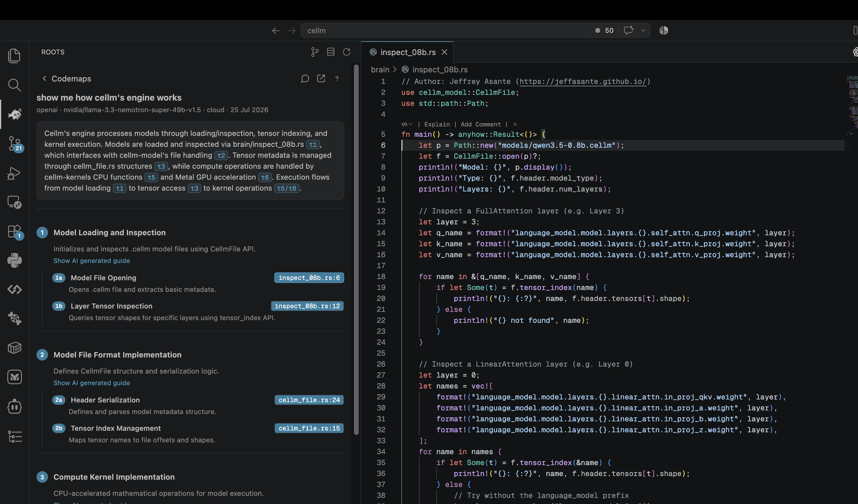
Task: Click the t6 tag after Metal GPU acceleration
Action: pos(265,177)
